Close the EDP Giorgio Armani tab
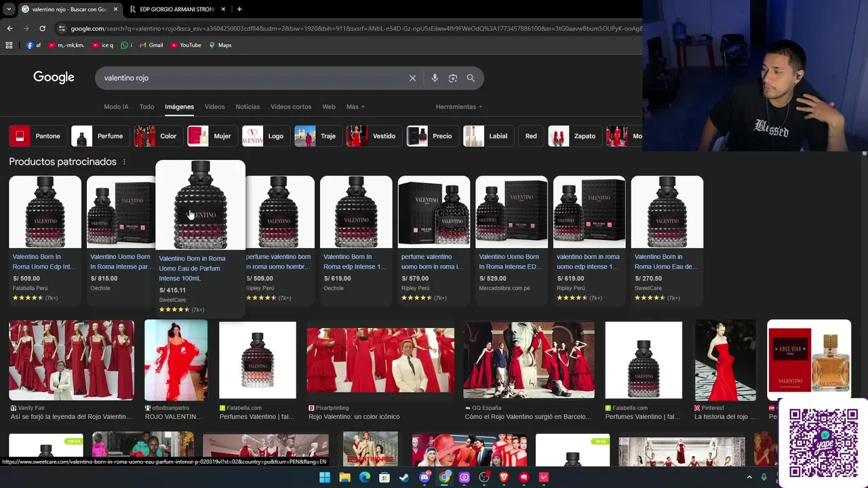Viewport: 868px width, 488px height. [224, 9]
